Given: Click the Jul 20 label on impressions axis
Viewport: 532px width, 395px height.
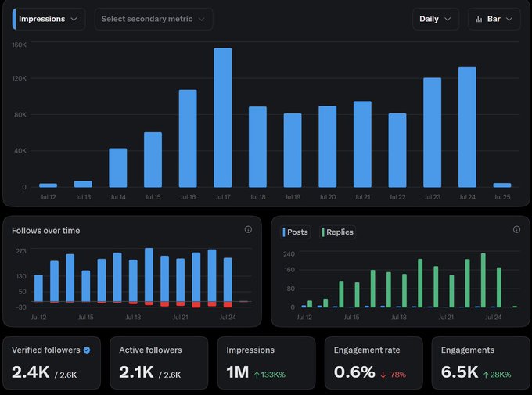Looking at the screenshot, I should pos(327,197).
